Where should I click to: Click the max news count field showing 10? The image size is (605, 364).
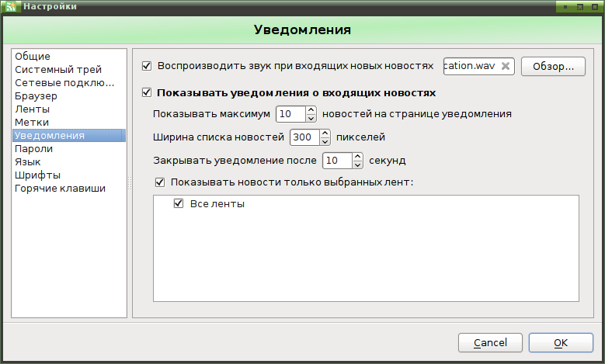tap(291, 114)
